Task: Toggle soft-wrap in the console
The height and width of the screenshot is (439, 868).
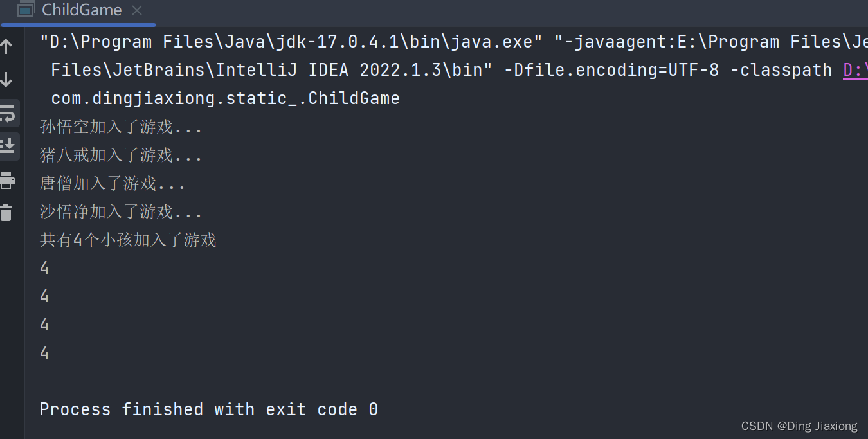Action: tap(8, 114)
